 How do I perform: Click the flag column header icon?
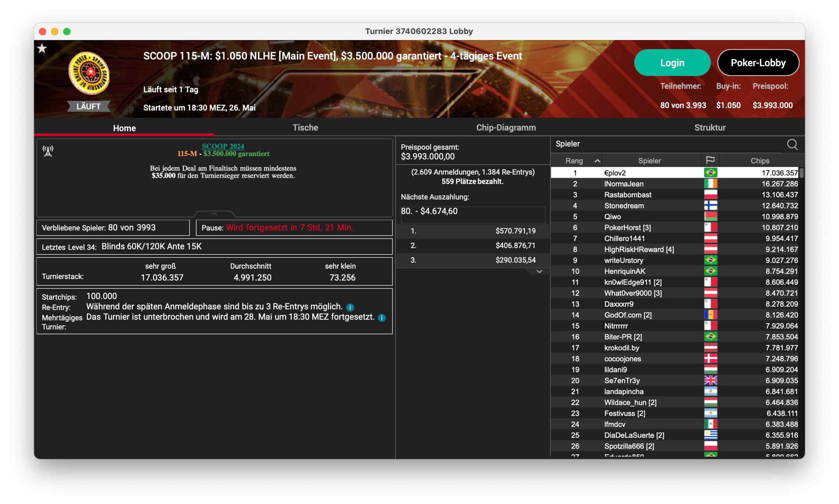[710, 160]
